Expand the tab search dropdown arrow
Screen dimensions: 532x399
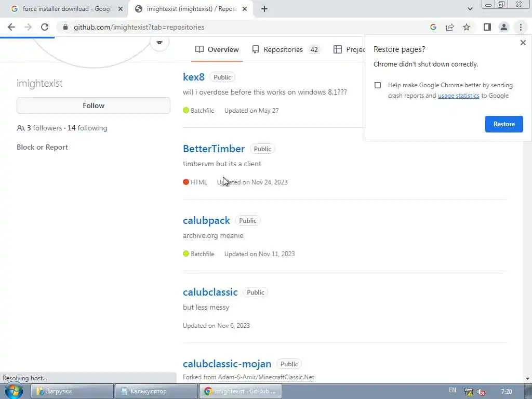click(470, 9)
